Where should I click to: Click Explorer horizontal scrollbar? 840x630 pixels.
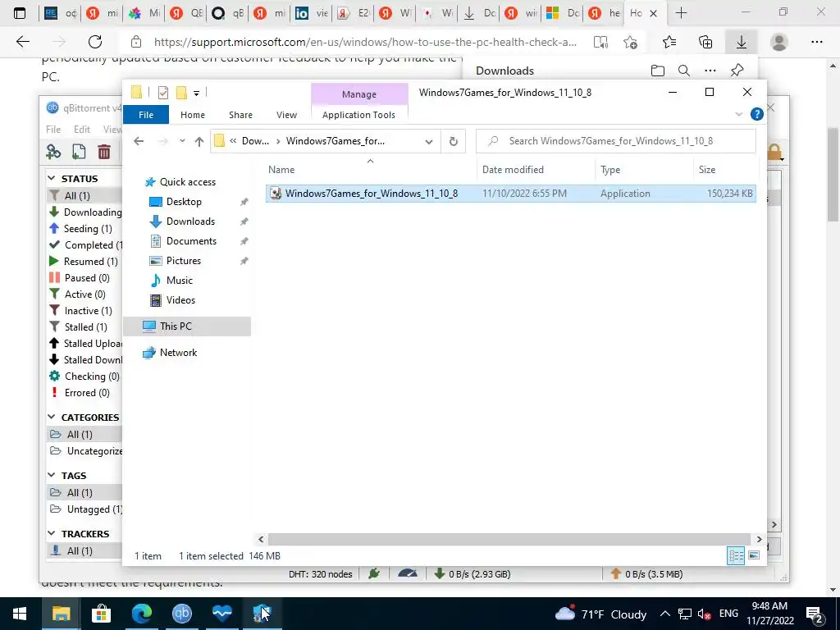[x=509, y=540]
